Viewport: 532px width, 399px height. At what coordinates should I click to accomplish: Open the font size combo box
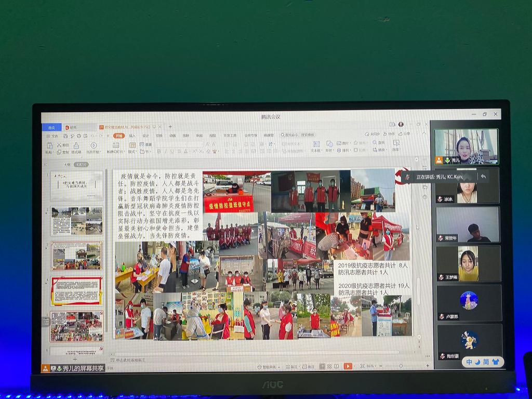point(194,144)
